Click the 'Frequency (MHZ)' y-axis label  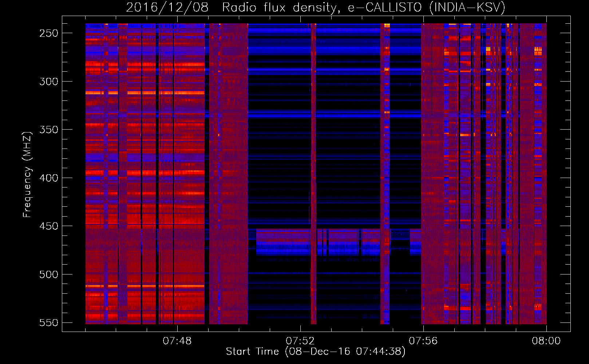click(27, 174)
